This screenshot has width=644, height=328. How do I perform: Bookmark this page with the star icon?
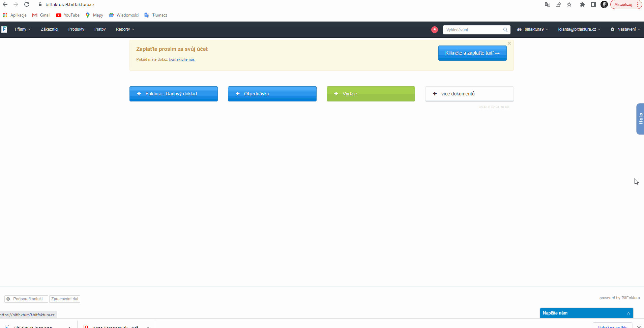tap(569, 4)
